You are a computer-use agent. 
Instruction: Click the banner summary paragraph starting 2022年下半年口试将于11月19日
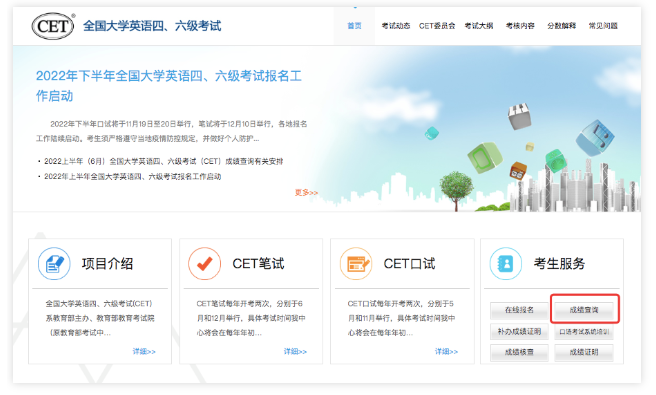click(172, 131)
